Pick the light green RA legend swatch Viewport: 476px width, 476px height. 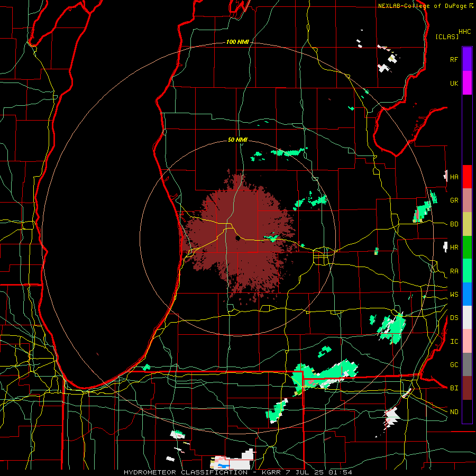(x=467, y=271)
